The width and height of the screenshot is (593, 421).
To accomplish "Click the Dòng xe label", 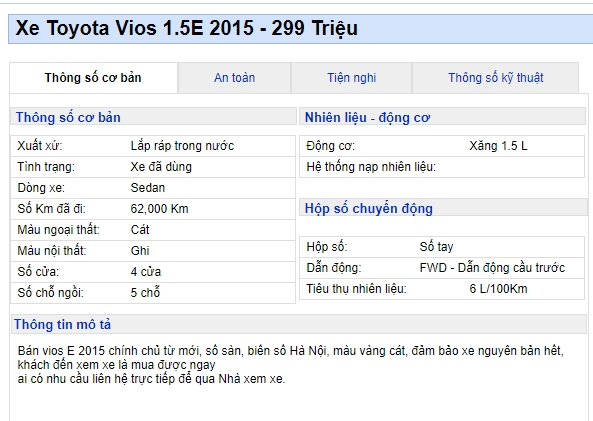I will coord(41,188).
